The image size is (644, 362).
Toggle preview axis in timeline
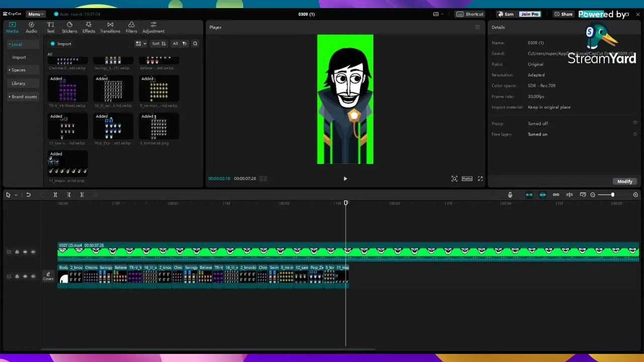[x=570, y=195]
